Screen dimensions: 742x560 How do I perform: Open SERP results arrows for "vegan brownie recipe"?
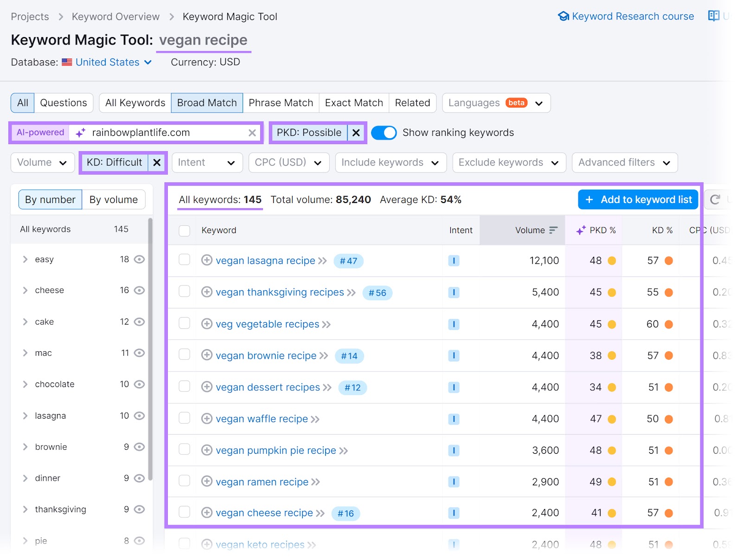[x=324, y=356]
